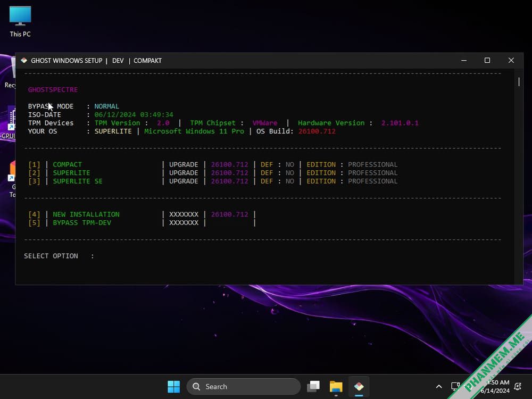Viewport: 532px width, 399px height.
Task: Click the [3] option number
Action: click(34, 181)
